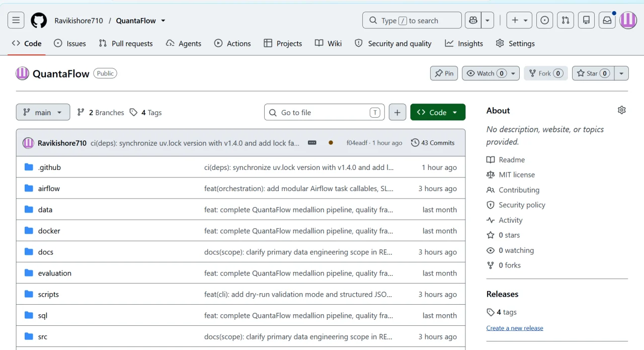The height and width of the screenshot is (350, 644).
Task: Open the notifications inbox icon
Action: point(607,21)
